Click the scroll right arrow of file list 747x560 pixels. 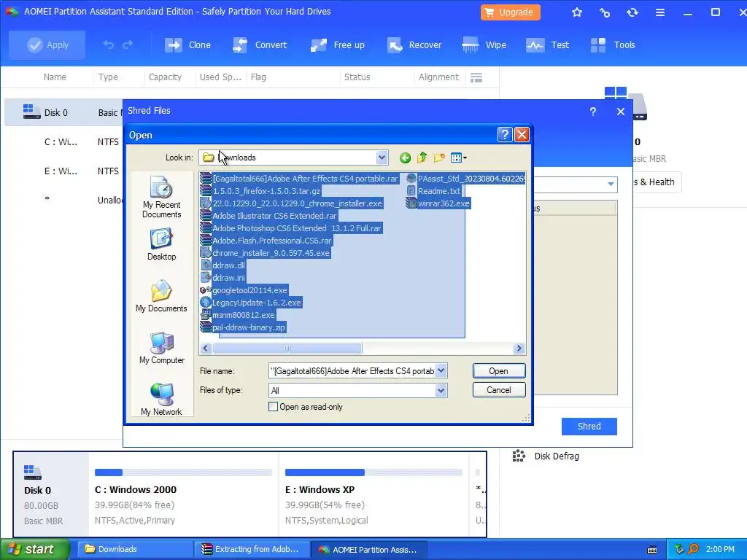point(519,349)
